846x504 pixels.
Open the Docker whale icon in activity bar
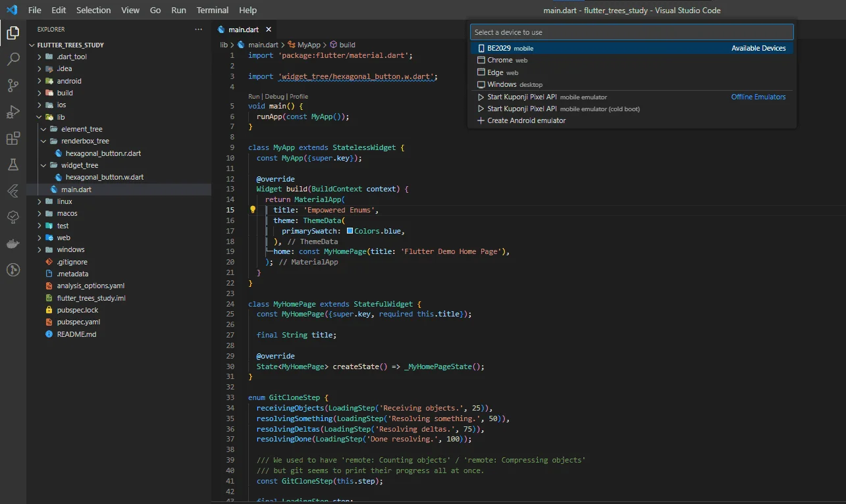tap(13, 243)
